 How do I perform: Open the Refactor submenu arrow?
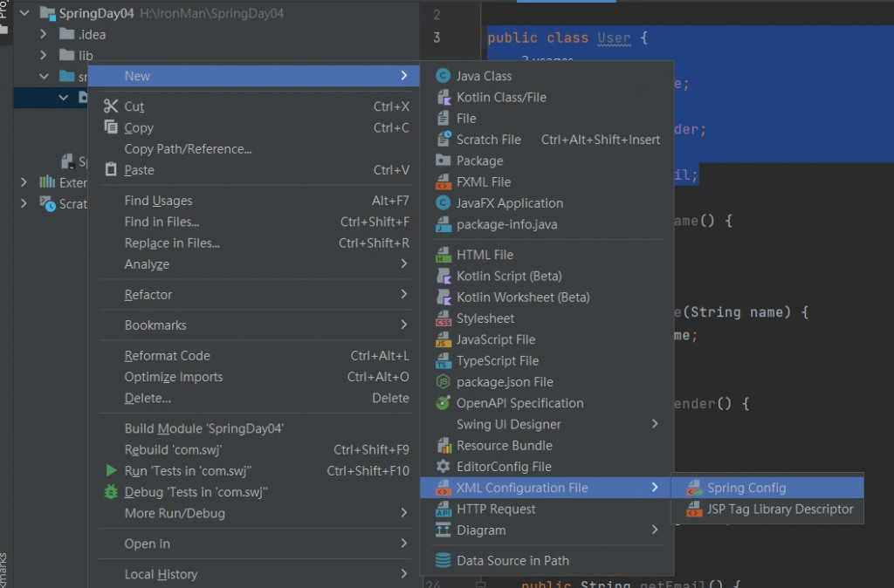click(x=403, y=294)
